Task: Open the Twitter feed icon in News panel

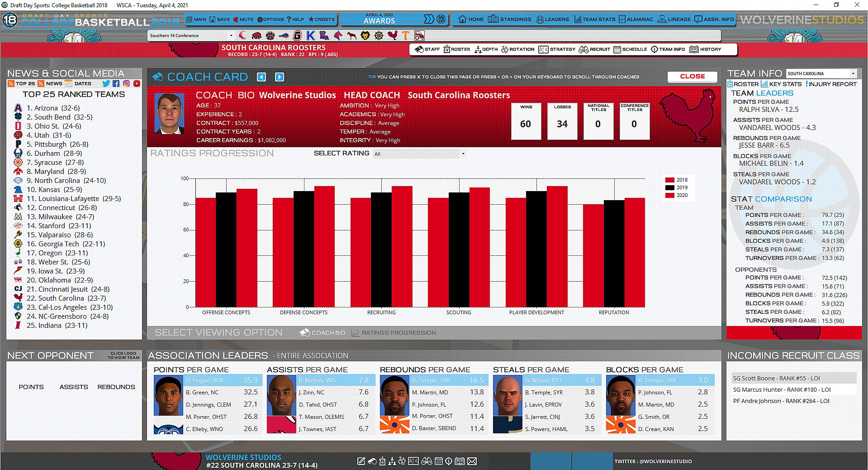Action: (x=106, y=83)
